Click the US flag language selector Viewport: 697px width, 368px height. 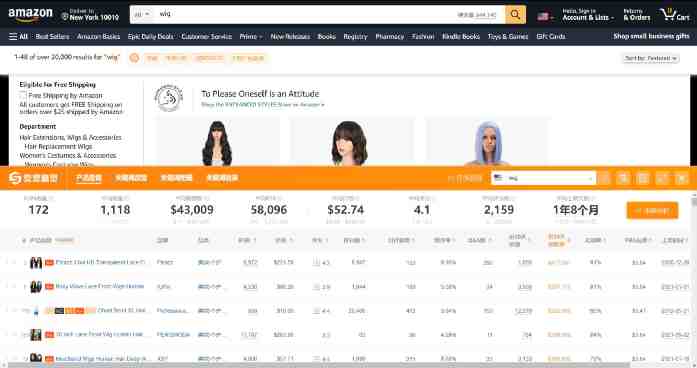tap(545, 16)
